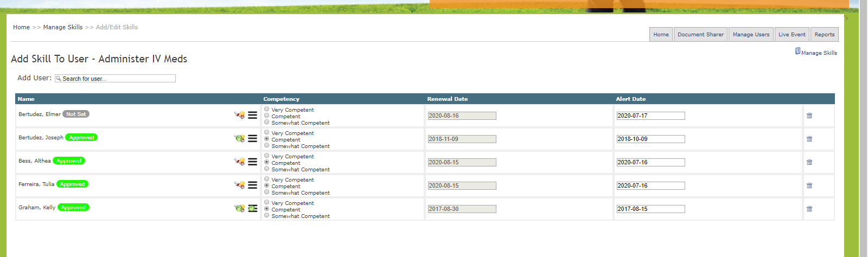Click the Alert Date field for Joseph Bertudez
Image resolution: width=868 pixels, height=257 pixels.
point(650,139)
